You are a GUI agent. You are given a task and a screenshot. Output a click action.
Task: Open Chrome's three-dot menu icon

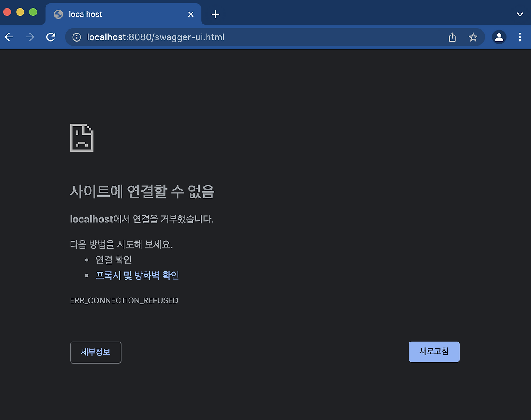520,37
